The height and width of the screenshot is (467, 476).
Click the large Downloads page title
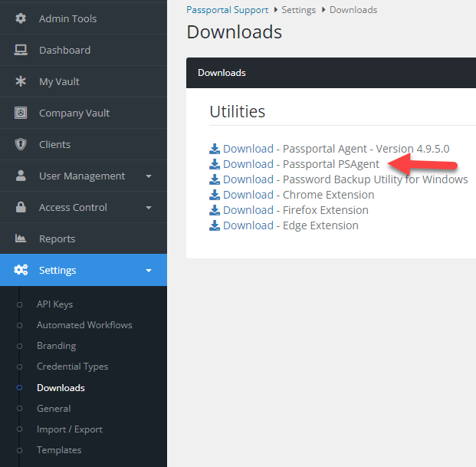[234, 32]
